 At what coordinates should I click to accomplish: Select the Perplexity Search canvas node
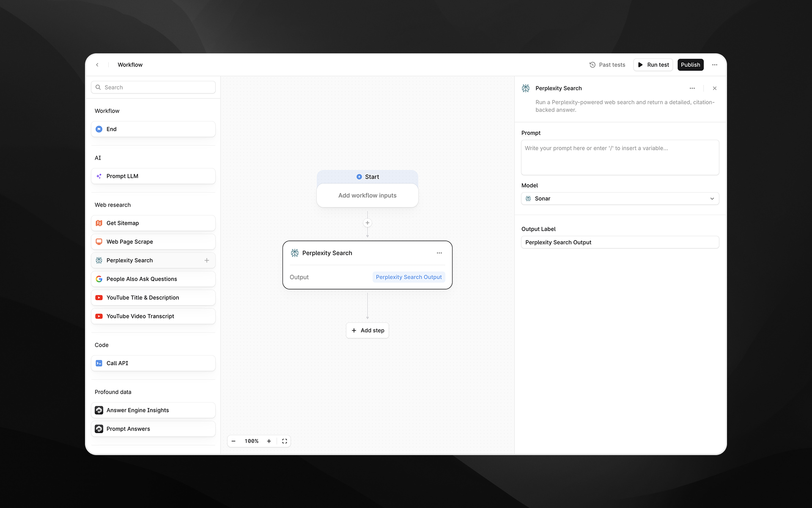[x=368, y=265]
